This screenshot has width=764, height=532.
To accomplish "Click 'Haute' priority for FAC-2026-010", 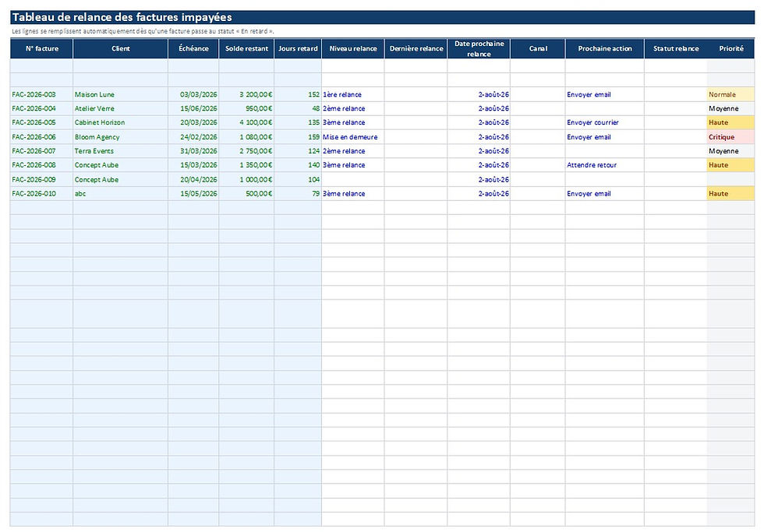I will point(731,193).
